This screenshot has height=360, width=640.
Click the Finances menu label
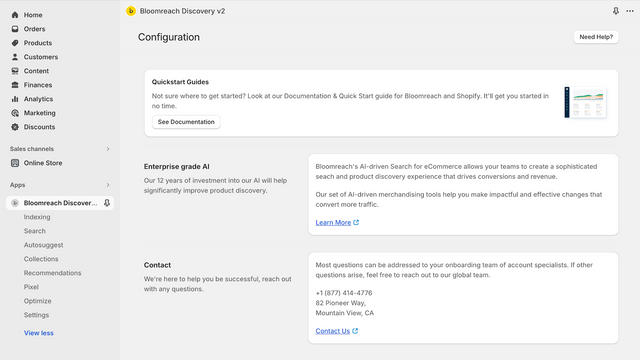pyautogui.click(x=38, y=85)
